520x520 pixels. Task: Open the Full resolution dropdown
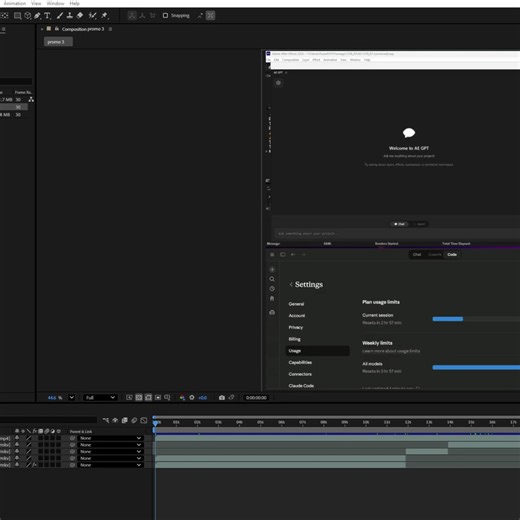click(100, 397)
